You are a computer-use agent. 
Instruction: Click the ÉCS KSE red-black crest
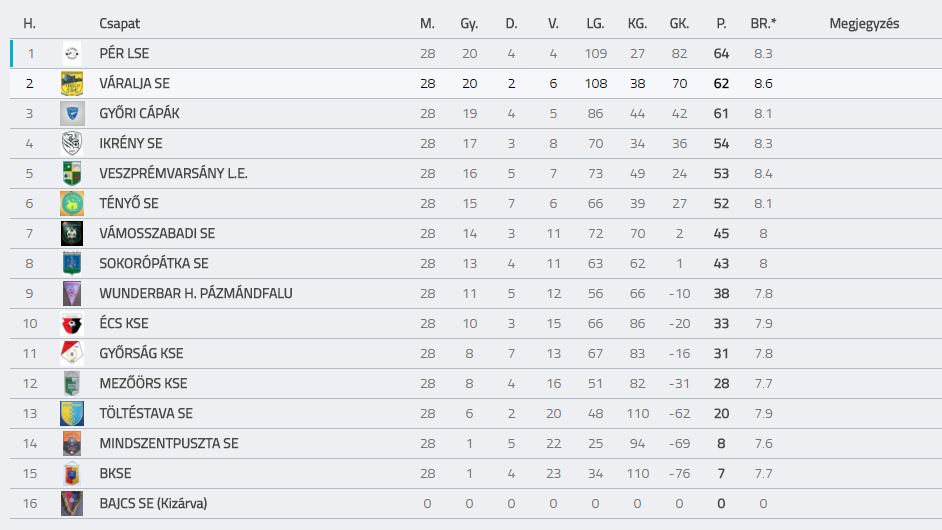click(x=72, y=324)
